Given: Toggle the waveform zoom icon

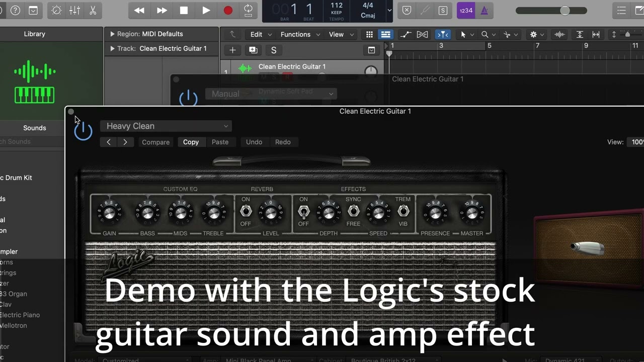Looking at the screenshot, I should [559, 34].
